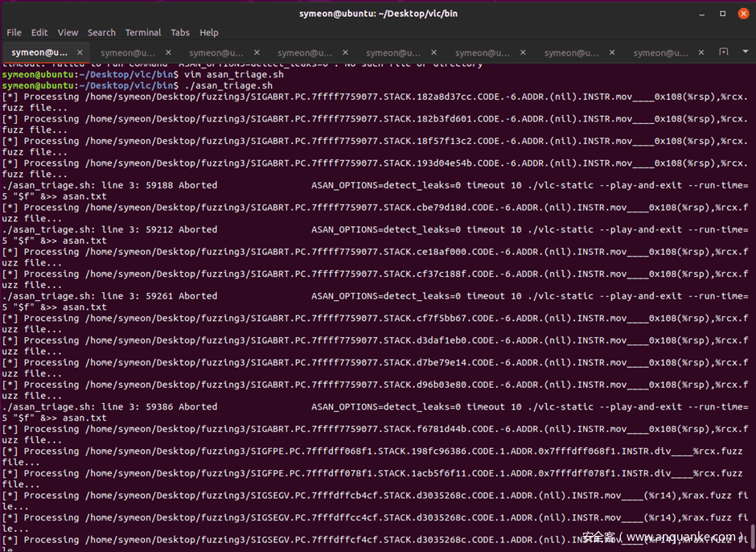The image size is (756, 552).
Task: Close the third terminal tab
Action: coord(257,53)
